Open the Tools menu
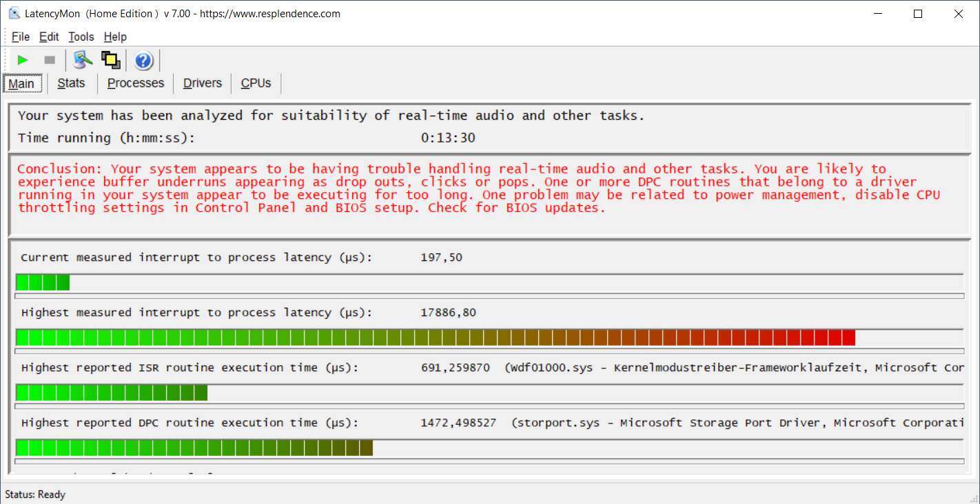This screenshot has width=980, height=504. [81, 36]
